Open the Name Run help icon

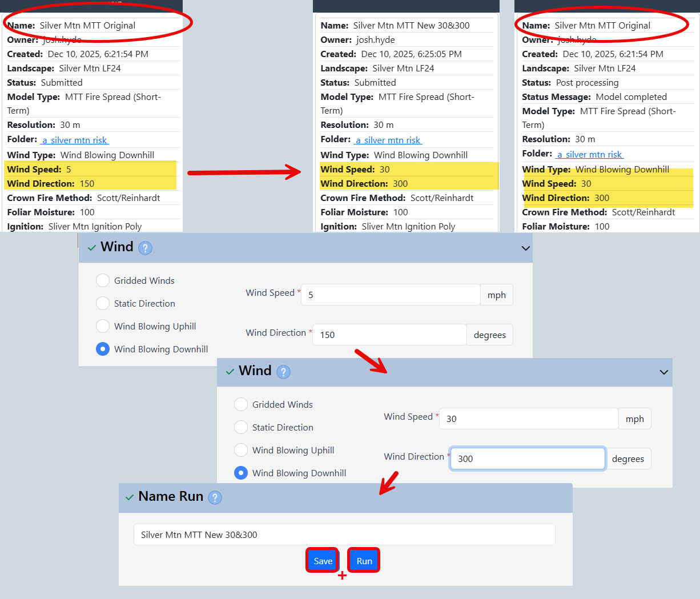click(215, 497)
